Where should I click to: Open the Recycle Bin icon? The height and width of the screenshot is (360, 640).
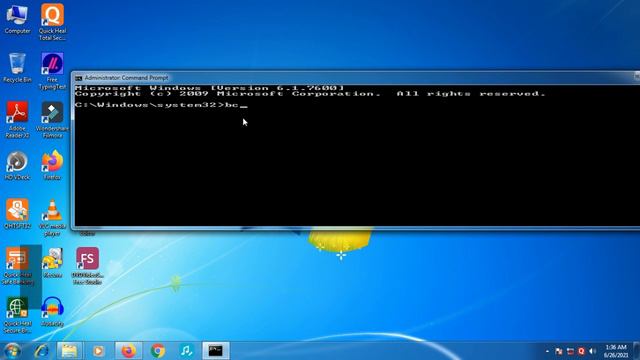(17, 68)
